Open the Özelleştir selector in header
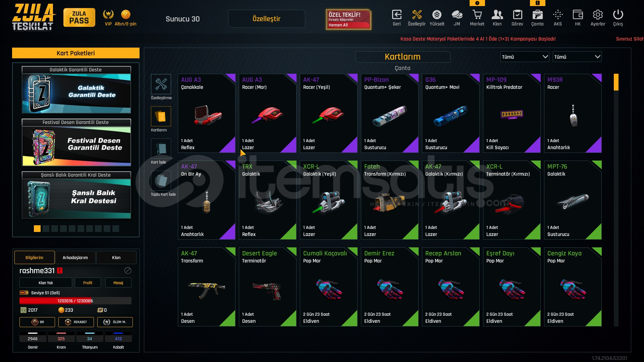The width and height of the screenshot is (644, 362). tap(266, 19)
